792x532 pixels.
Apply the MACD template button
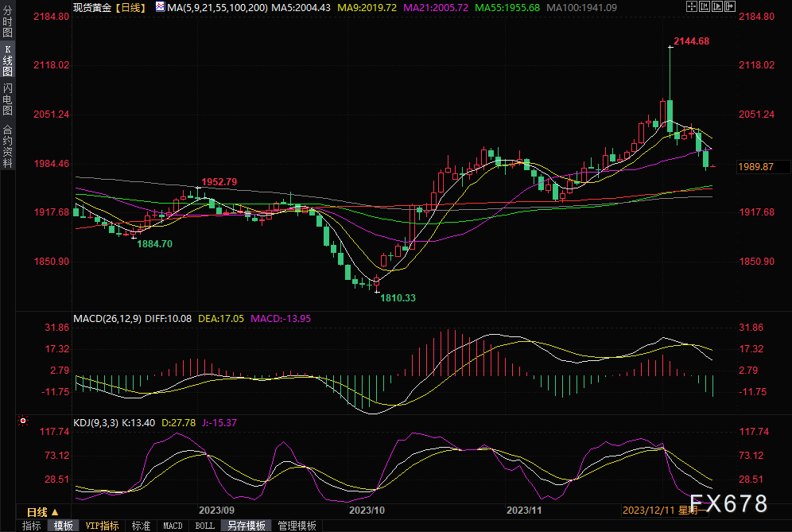(x=173, y=526)
